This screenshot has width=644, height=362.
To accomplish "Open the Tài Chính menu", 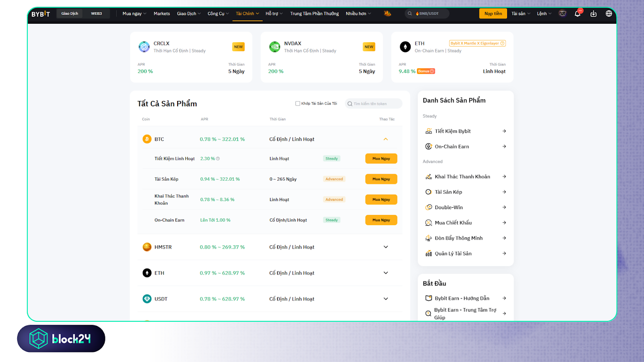I will (247, 14).
